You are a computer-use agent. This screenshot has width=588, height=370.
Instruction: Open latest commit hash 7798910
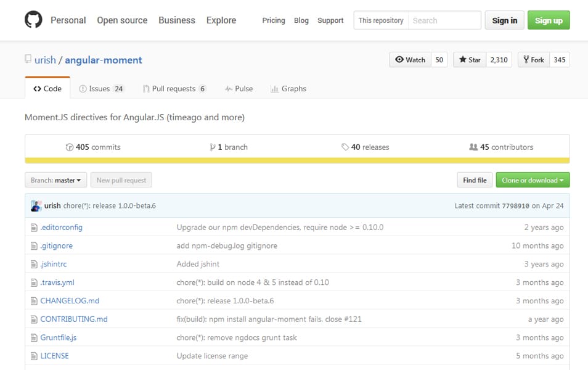pos(516,205)
